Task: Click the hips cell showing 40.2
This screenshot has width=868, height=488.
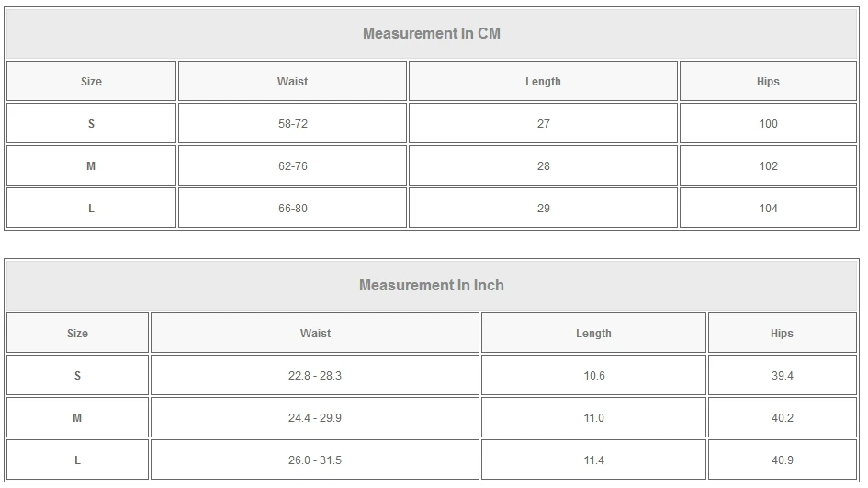Action: click(782, 418)
